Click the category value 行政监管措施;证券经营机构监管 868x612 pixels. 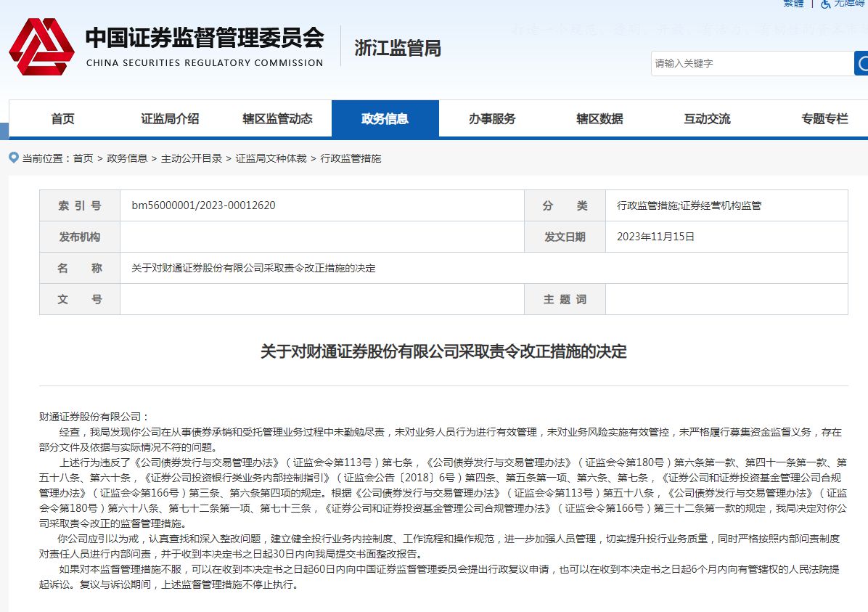tap(689, 205)
